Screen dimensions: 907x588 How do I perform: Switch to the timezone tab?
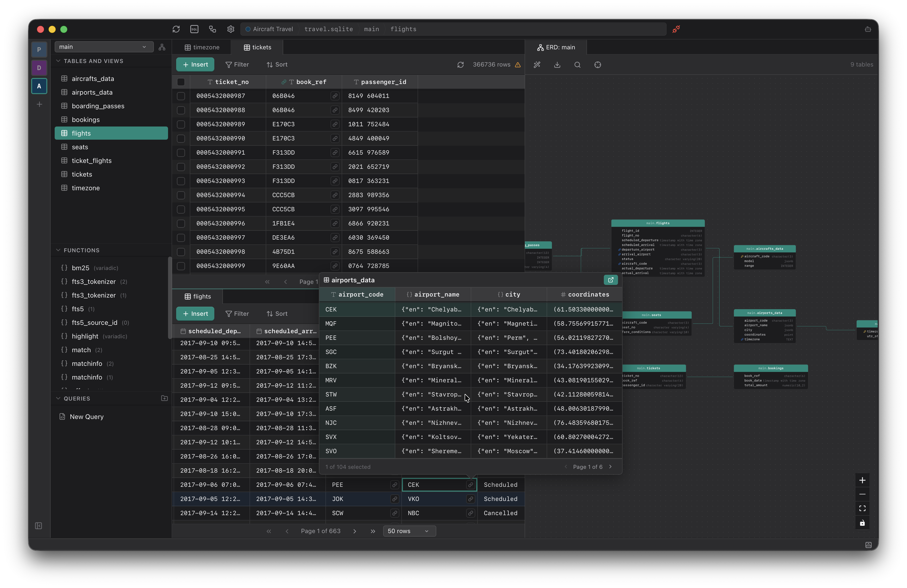[x=202, y=47]
